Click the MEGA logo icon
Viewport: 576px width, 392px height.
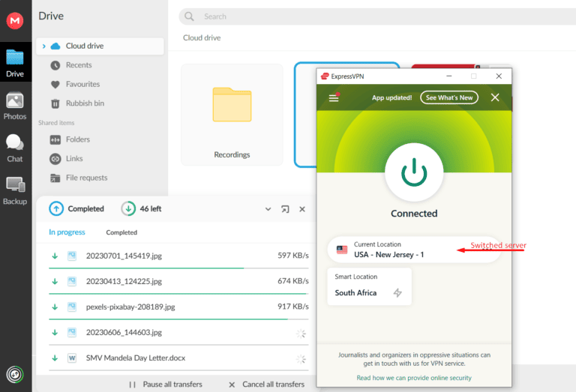coord(15,21)
